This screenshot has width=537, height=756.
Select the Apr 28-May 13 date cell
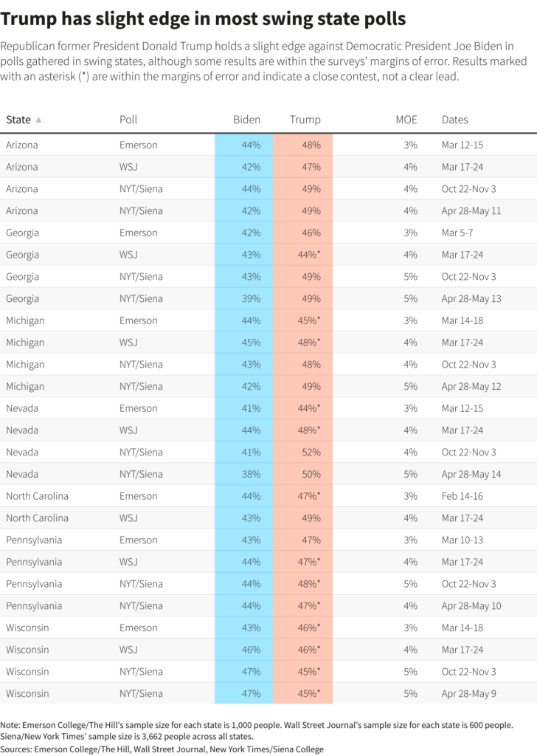pyautogui.click(x=471, y=298)
